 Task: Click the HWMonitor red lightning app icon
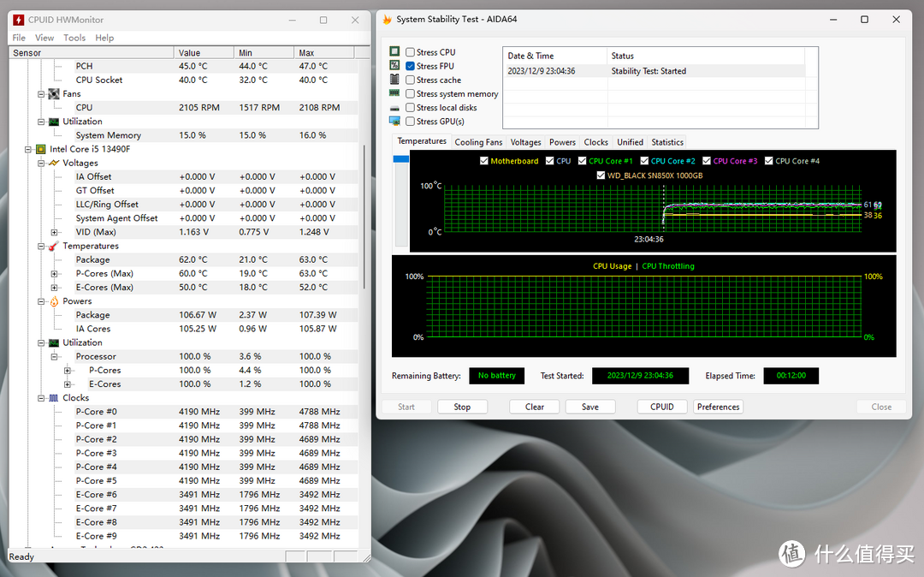point(18,20)
